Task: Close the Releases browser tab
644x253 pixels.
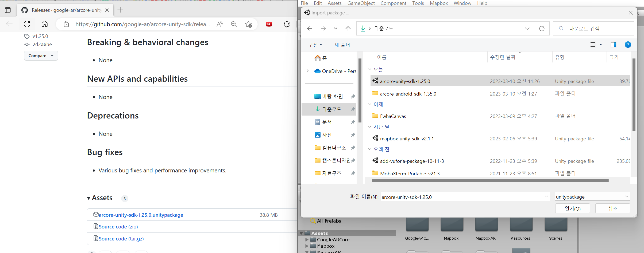Action: pos(107,10)
